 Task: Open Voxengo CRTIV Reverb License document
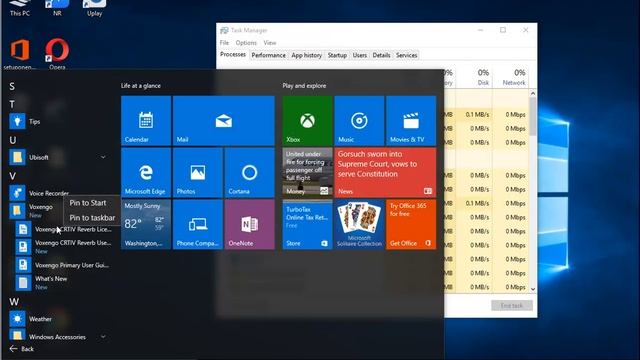[x=63, y=229]
